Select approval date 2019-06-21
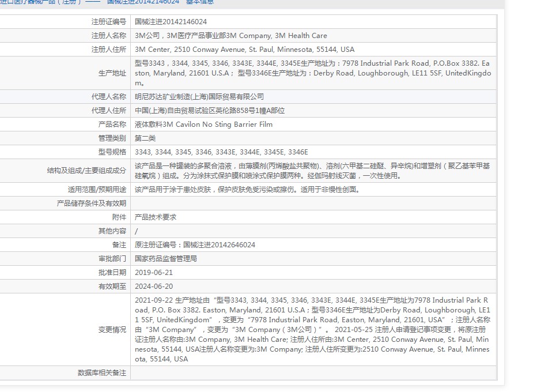541x392 pixels. coord(153,272)
